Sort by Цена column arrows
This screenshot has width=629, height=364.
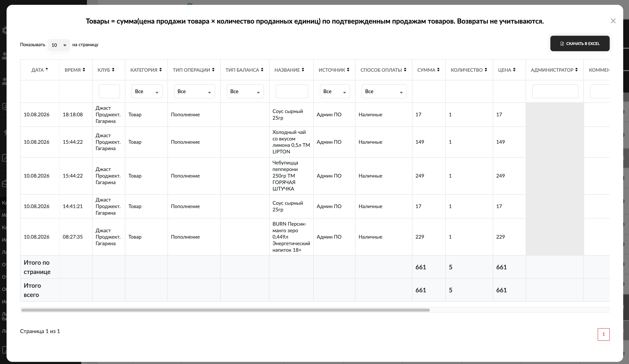514,70
